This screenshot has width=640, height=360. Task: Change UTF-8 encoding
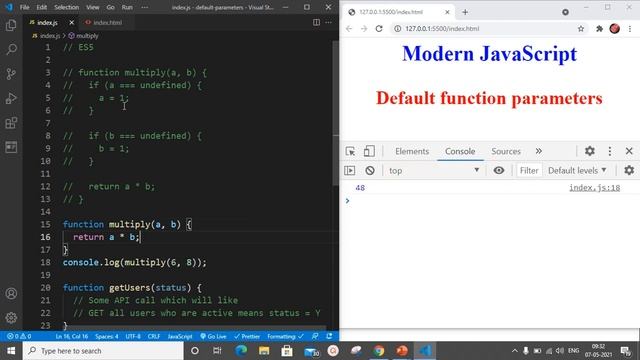(x=133, y=336)
